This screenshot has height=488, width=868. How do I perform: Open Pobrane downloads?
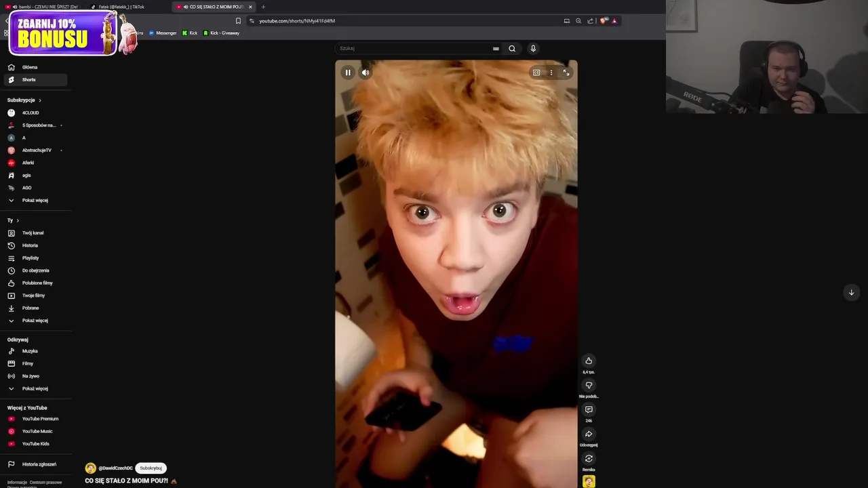[35, 308]
